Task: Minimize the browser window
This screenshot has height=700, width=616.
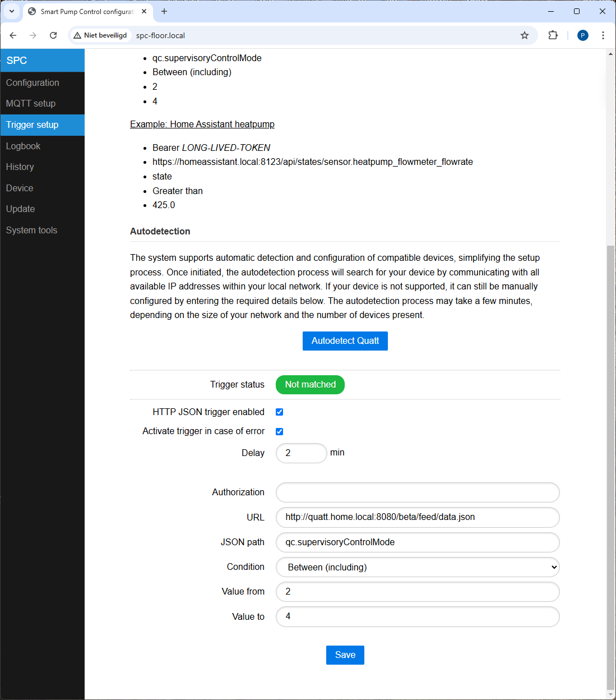Action: click(x=551, y=11)
